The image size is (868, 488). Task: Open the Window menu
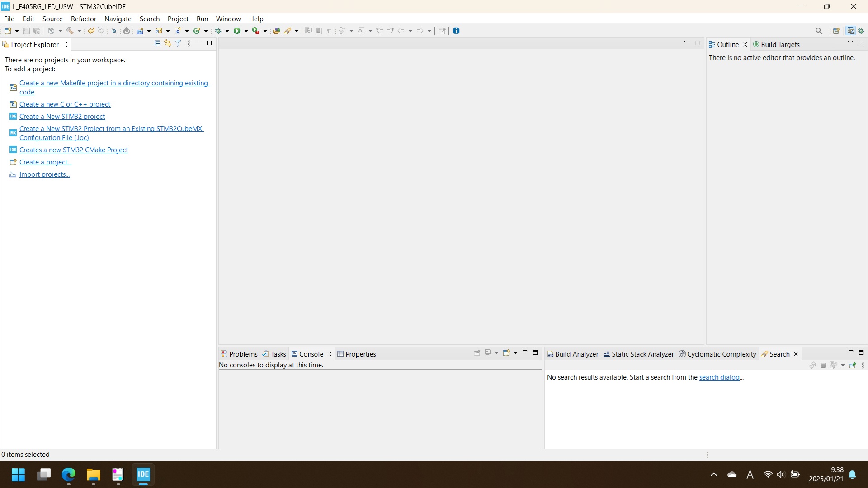(x=228, y=19)
